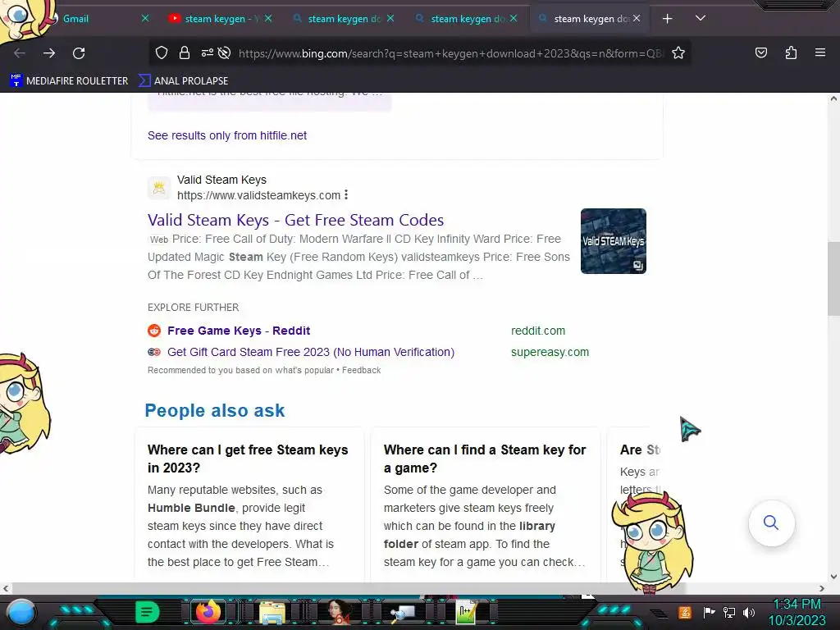
Task: Click the supereasy.com domain text
Action: click(550, 352)
